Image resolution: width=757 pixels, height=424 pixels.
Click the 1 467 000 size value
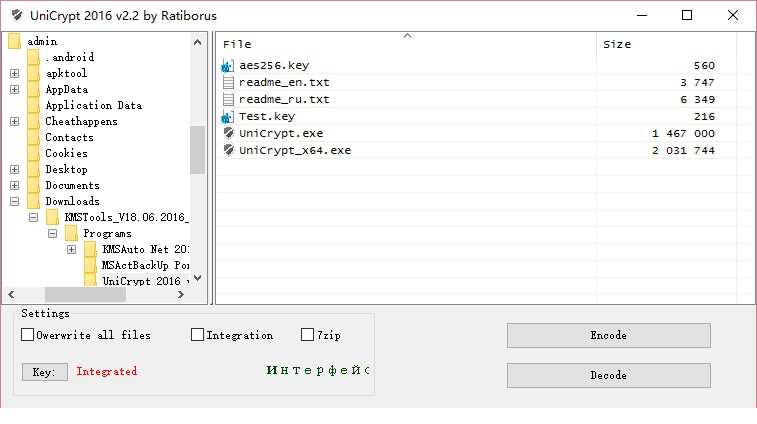(683, 133)
